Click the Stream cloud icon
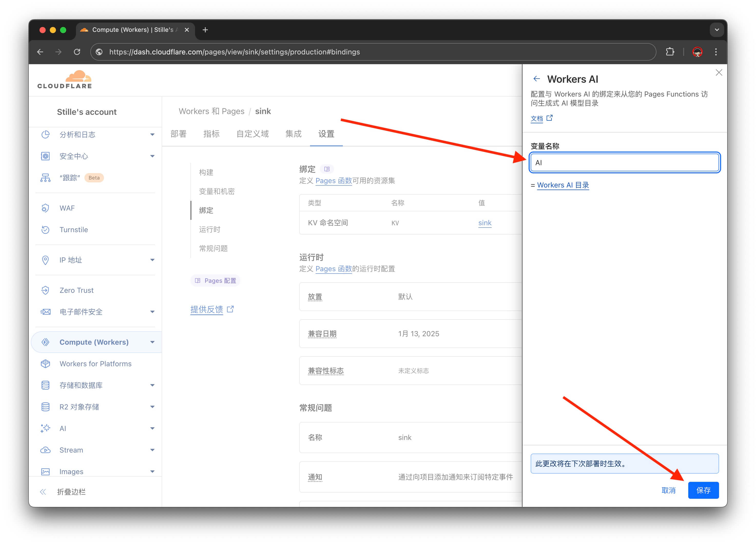Screen dimensions: 756x545 [x=45, y=450]
